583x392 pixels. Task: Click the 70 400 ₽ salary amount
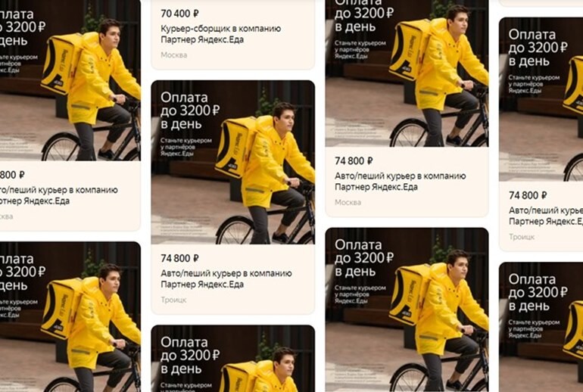click(179, 14)
